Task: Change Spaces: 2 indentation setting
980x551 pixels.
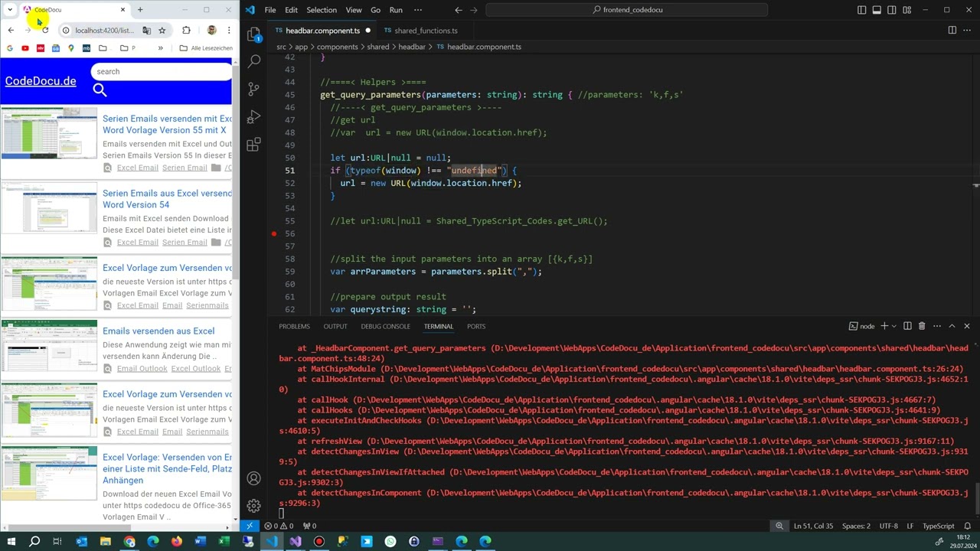Action: point(856,526)
